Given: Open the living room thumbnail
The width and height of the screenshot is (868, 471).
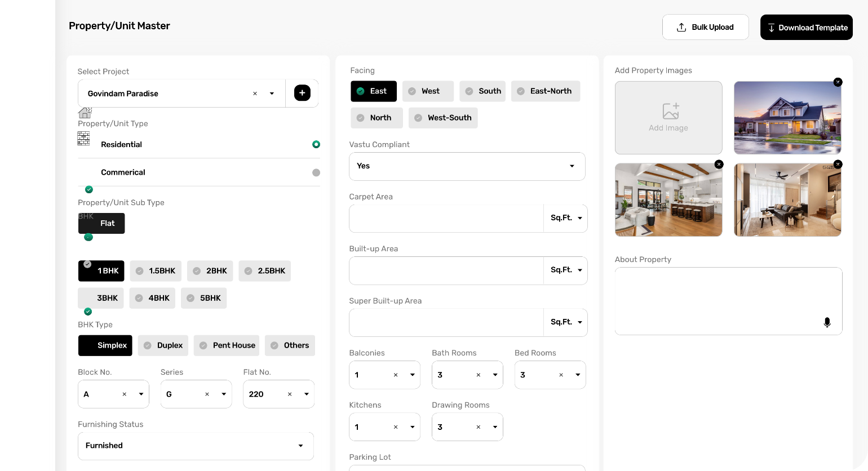Looking at the screenshot, I should pos(787,200).
